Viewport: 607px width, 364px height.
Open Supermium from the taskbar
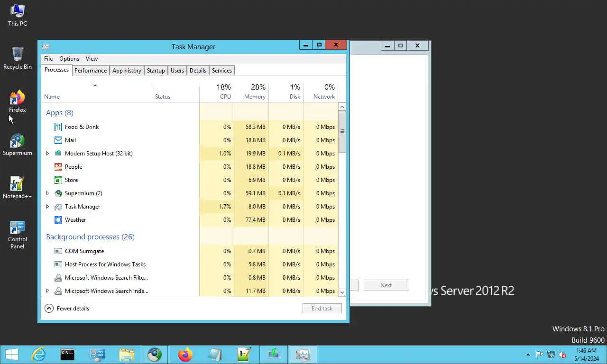tap(155, 355)
